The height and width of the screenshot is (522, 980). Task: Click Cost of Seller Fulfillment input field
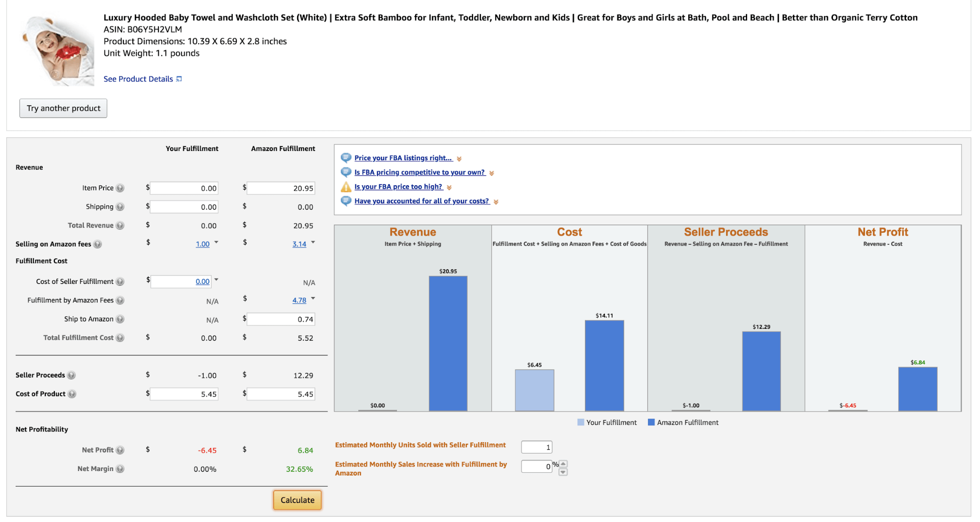click(181, 281)
